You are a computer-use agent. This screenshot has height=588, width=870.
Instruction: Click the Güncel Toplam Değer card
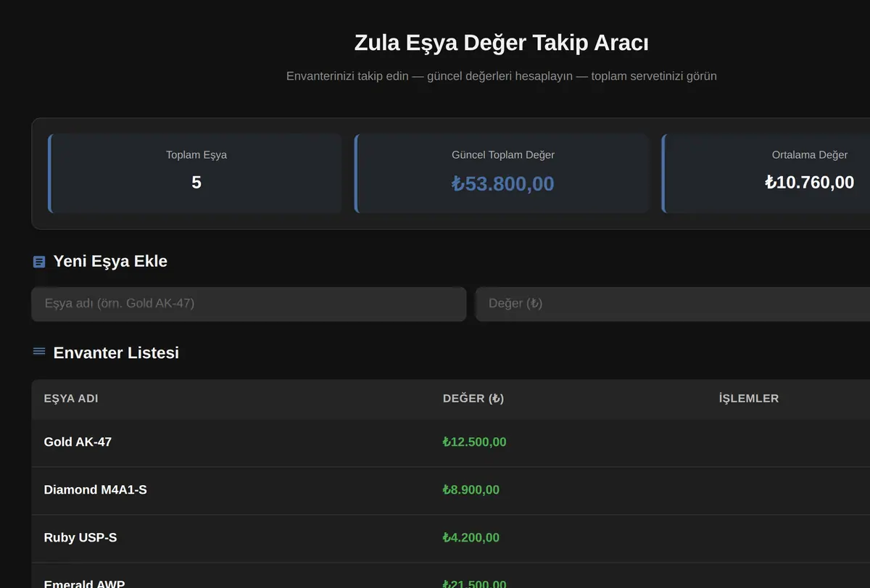502,173
